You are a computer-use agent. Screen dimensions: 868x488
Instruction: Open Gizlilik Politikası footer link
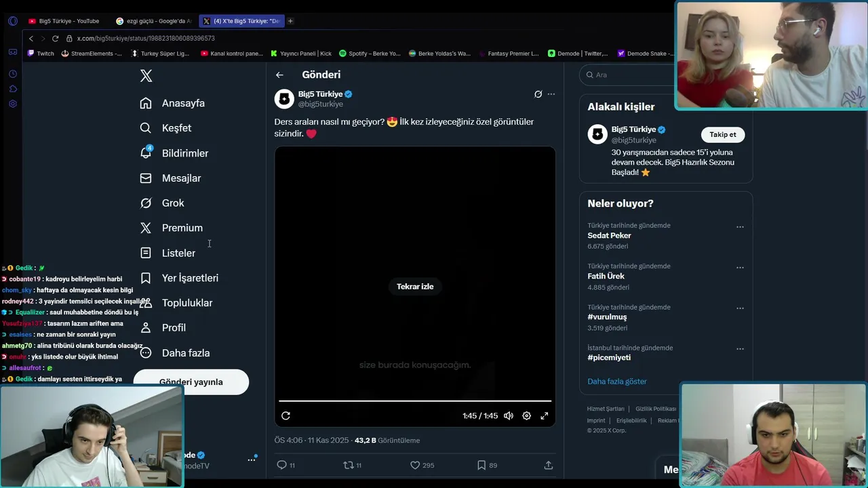656,409
